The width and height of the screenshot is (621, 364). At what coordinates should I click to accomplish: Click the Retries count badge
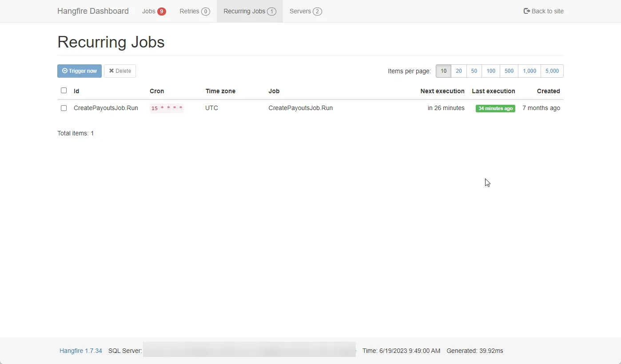[x=205, y=12]
